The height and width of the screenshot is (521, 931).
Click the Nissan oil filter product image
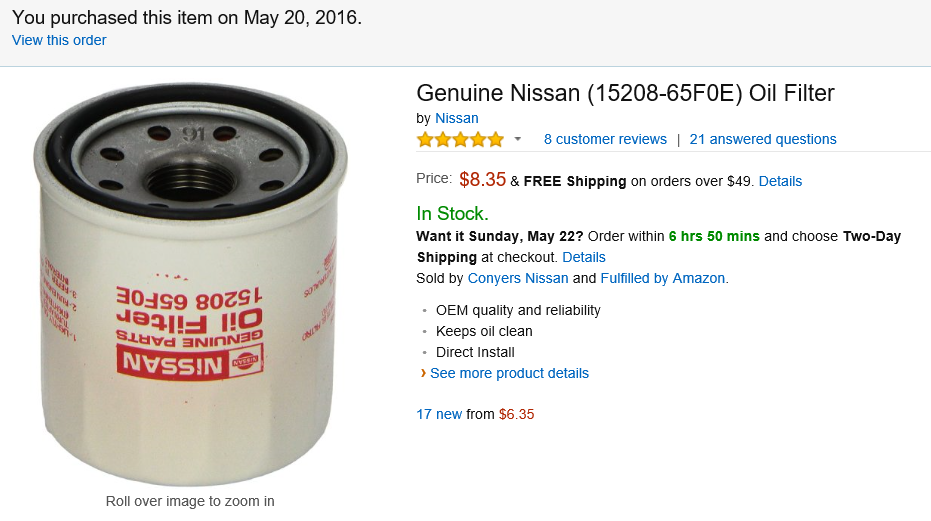point(190,275)
